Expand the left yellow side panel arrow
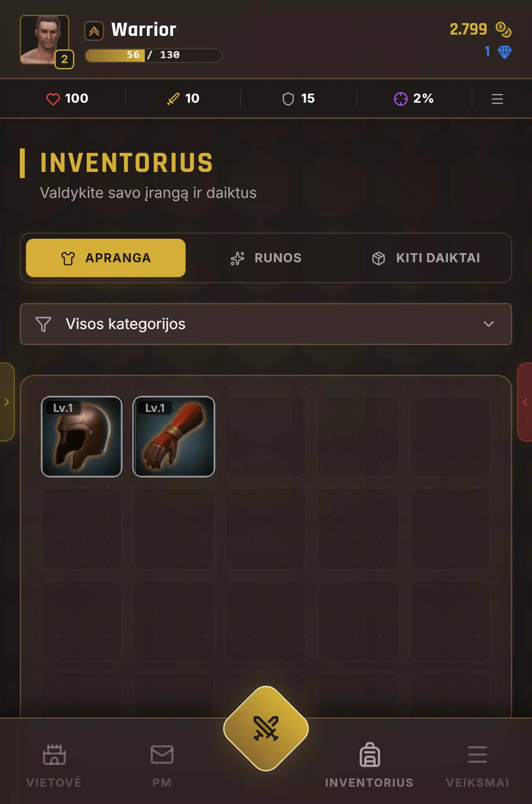The width and height of the screenshot is (532, 804). [7, 402]
